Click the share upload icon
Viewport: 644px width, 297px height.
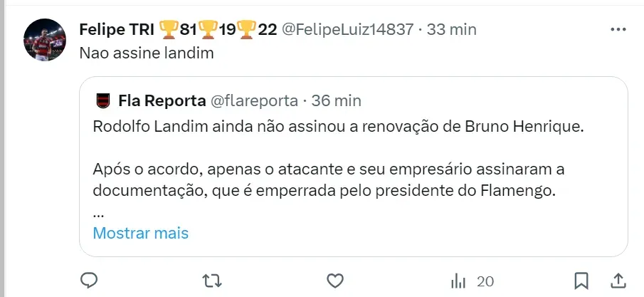(618, 281)
